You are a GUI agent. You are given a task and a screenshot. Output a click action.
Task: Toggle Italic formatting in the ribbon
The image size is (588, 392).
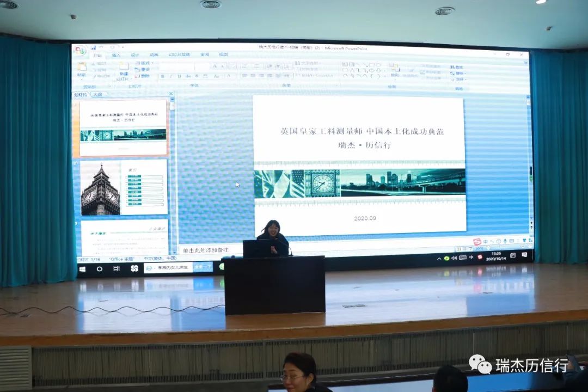(x=170, y=76)
